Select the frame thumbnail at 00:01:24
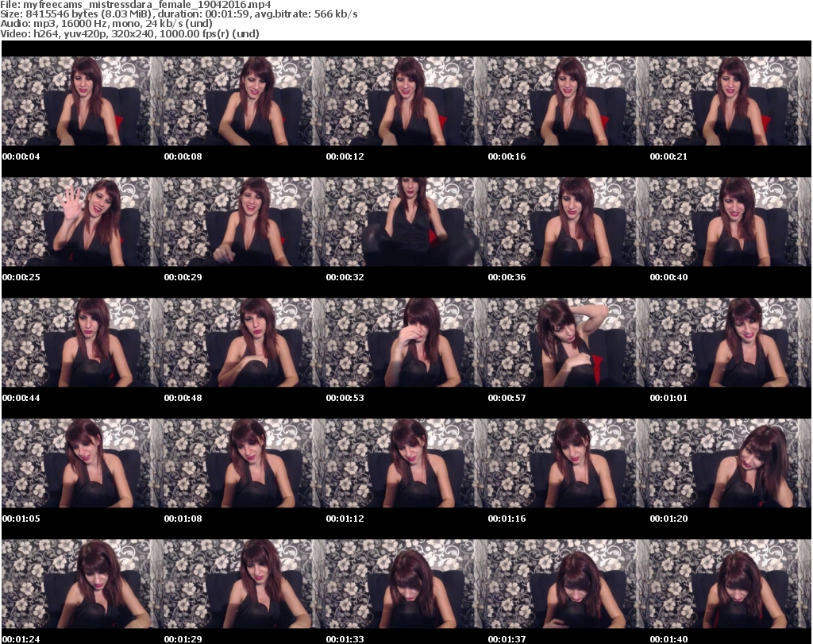 pos(83,584)
